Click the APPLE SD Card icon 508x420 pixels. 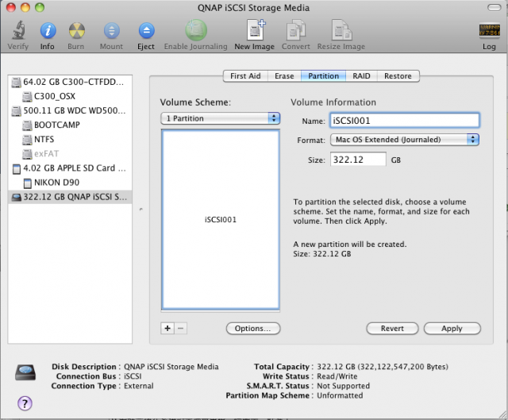click(16, 168)
